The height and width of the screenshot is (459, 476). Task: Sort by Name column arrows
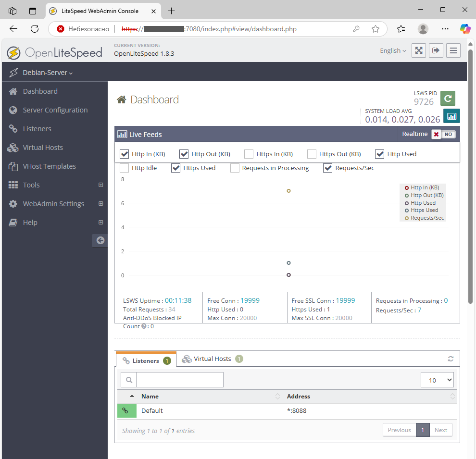[x=277, y=396]
